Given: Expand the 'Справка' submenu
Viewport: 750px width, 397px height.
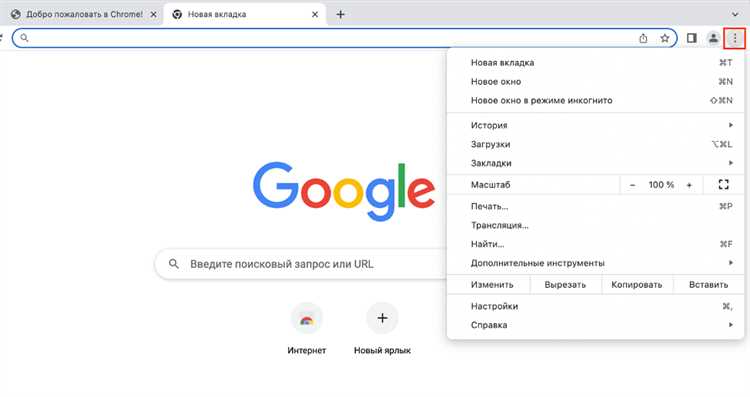Looking at the screenshot, I should pos(596,325).
